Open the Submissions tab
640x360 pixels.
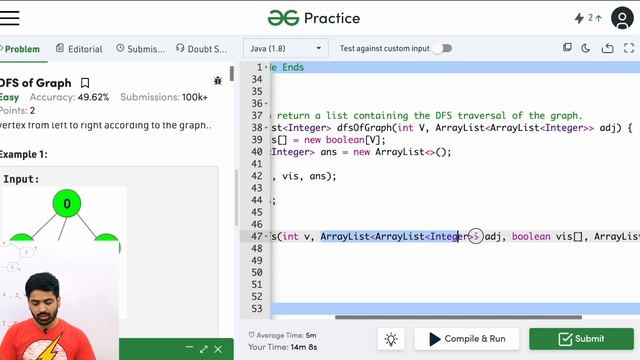(x=141, y=49)
